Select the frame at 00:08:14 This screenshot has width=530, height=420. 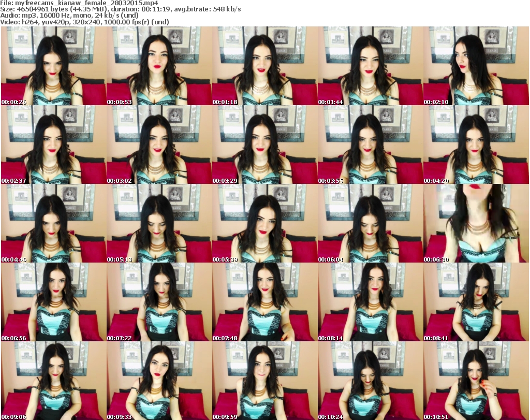[x=370, y=302]
